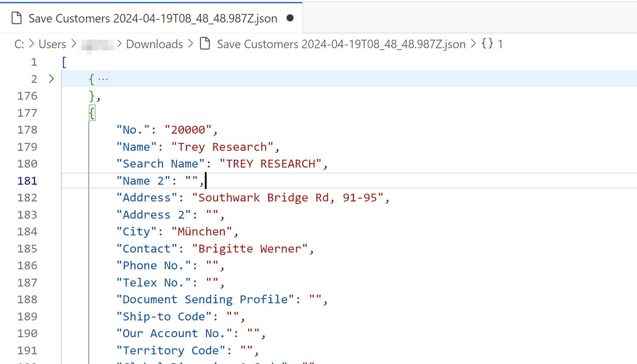The image size is (637, 364).
Task: Click line number 176 in the gutter
Action: click(27, 96)
